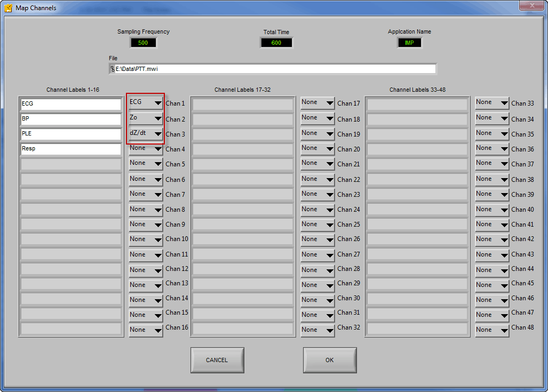
Task: Open the Chan 10 mapping dropdown
Action: coord(145,239)
